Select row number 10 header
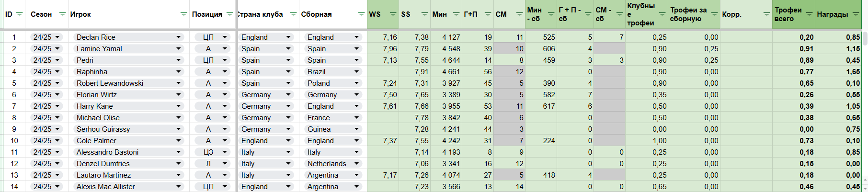This screenshot has width=868, height=192. (14, 141)
